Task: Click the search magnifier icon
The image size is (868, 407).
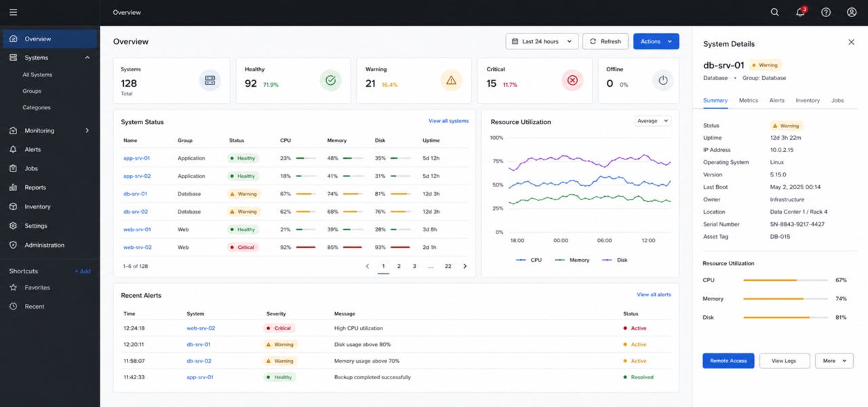Action: [x=775, y=12]
